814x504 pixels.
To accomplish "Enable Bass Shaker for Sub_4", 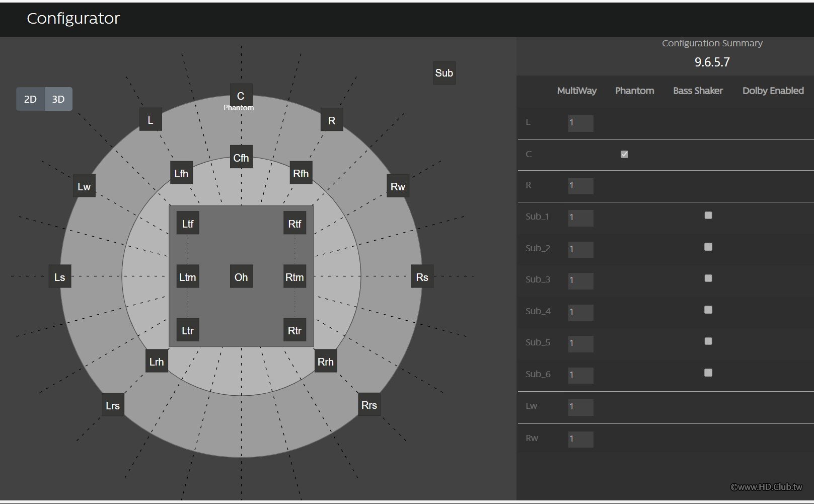I will click(x=708, y=310).
